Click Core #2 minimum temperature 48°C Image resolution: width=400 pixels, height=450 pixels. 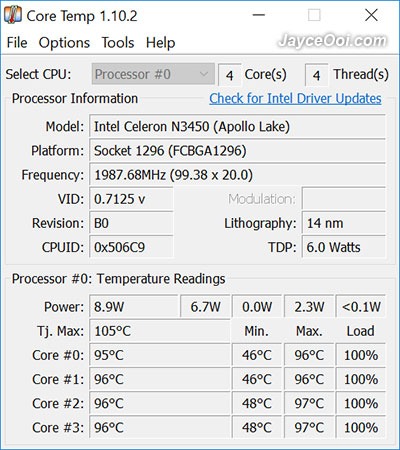[x=257, y=403]
